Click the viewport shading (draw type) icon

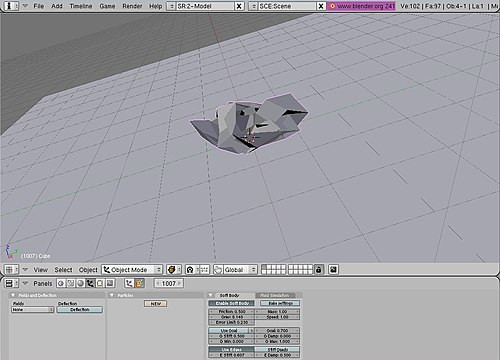pyautogui.click(x=174, y=270)
